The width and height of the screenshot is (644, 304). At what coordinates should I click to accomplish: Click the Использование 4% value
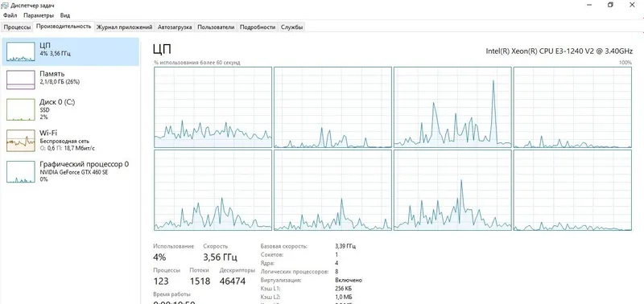(159, 257)
